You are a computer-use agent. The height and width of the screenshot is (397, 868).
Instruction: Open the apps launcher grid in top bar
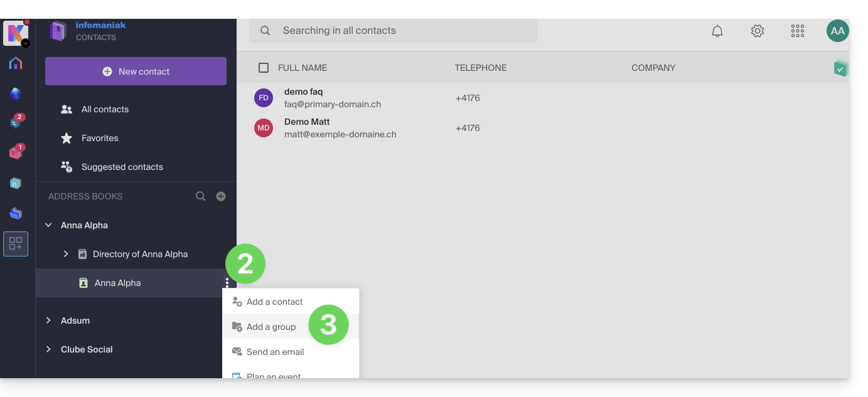coord(798,31)
